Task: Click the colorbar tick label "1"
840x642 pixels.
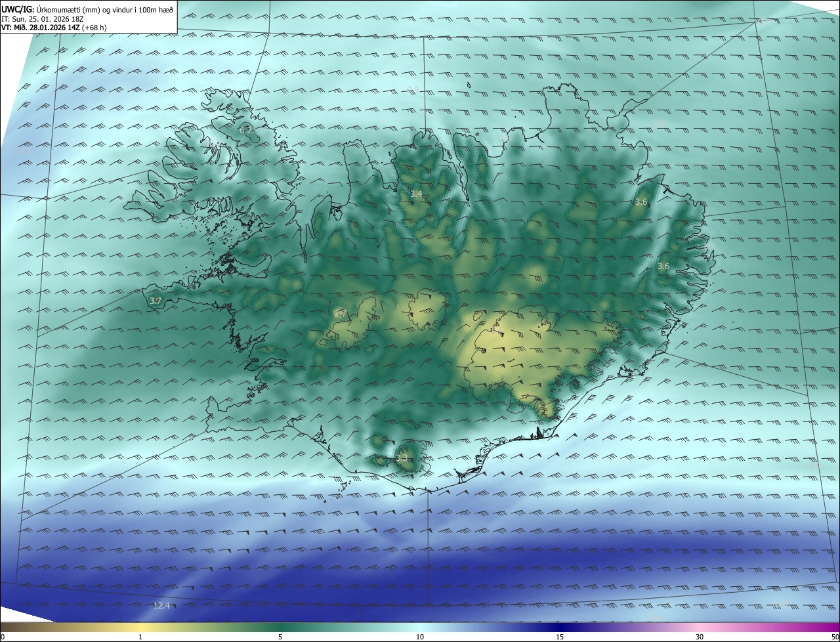Action: coord(140,637)
